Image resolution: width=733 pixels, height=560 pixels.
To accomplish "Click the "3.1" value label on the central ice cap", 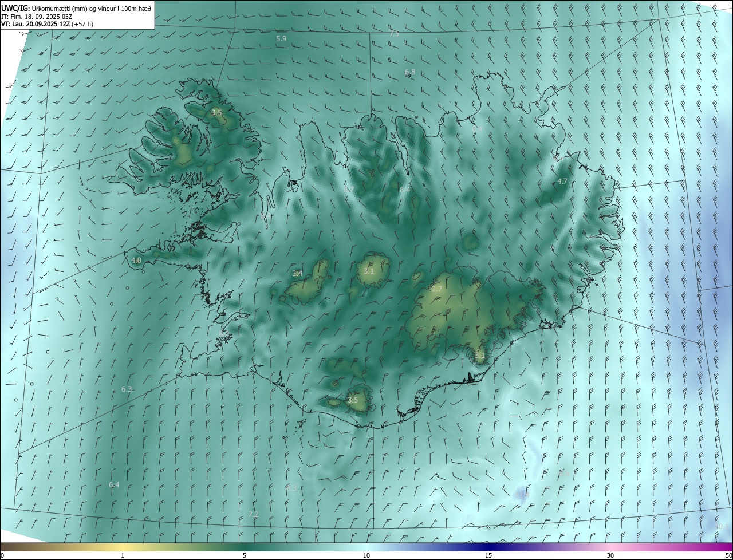I will point(368,271).
